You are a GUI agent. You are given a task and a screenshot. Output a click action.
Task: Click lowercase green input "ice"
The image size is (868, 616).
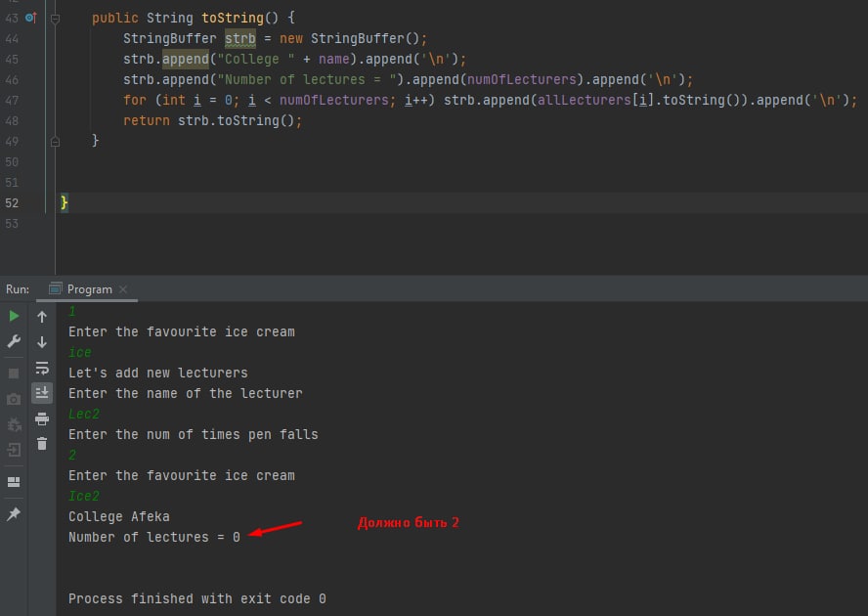click(80, 352)
